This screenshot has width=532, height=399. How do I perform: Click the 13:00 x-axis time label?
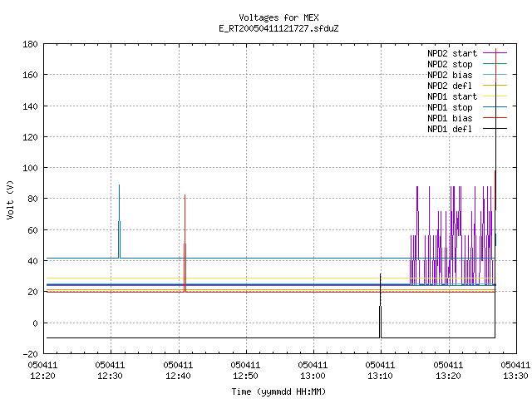[313, 376]
